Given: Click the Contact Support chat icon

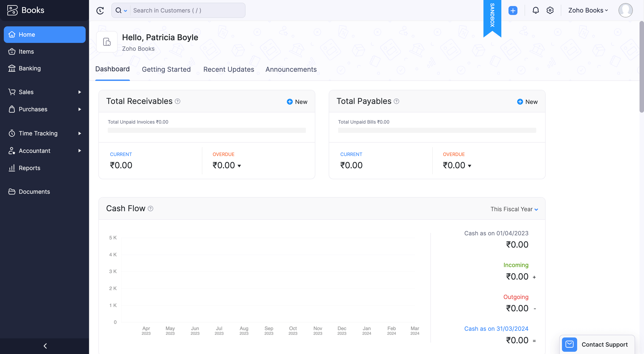Looking at the screenshot, I should [x=570, y=345].
